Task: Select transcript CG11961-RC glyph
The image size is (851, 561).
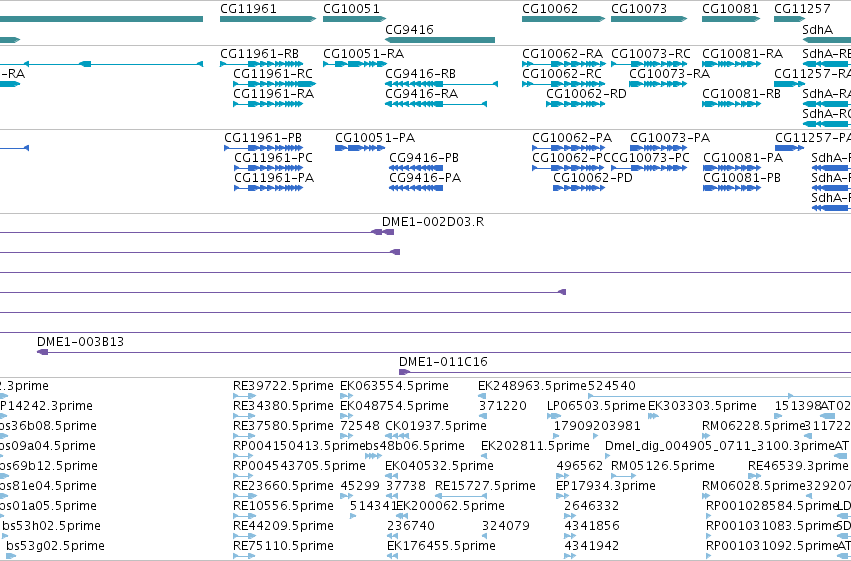Action: tap(275, 84)
